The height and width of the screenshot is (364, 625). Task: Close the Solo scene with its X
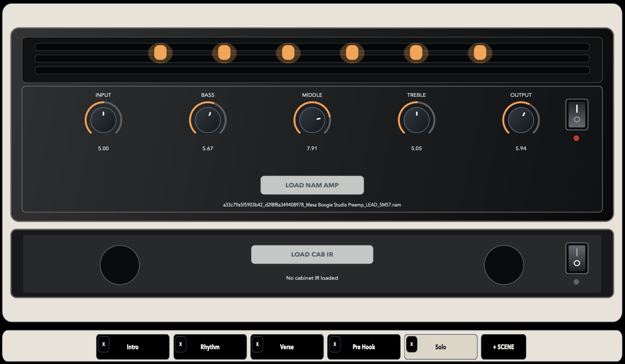pos(412,344)
